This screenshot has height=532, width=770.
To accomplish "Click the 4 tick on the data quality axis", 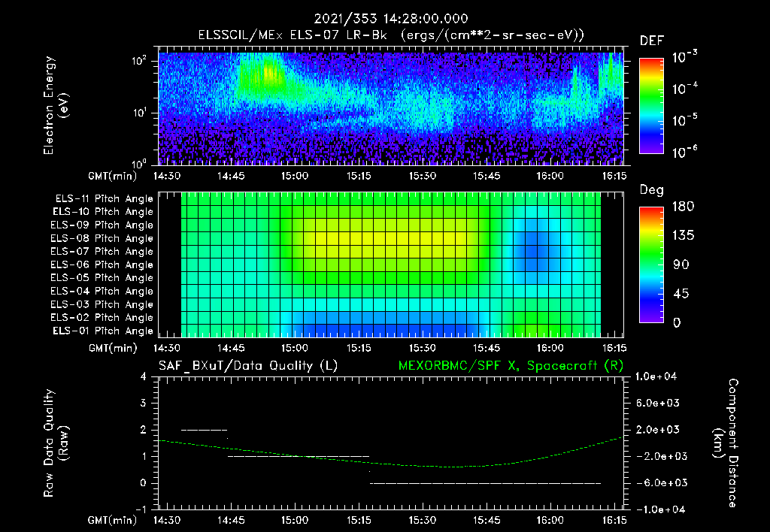I will click(144, 377).
